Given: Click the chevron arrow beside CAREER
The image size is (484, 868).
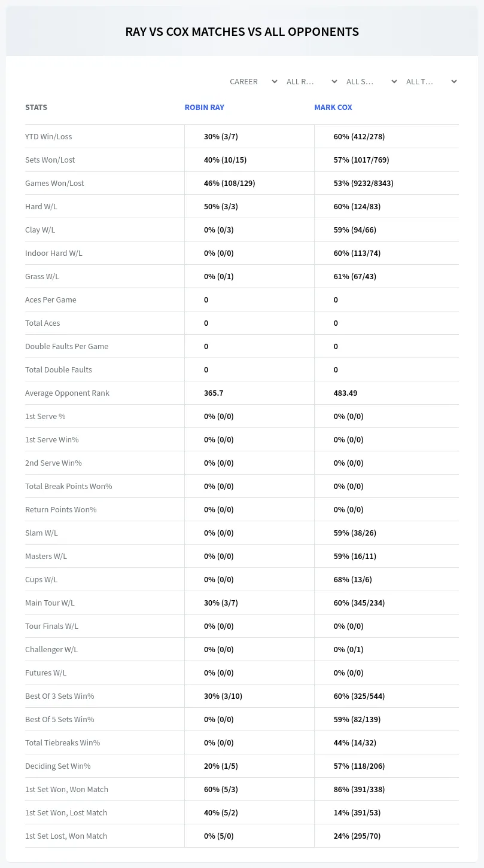Looking at the screenshot, I should (x=275, y=82).
